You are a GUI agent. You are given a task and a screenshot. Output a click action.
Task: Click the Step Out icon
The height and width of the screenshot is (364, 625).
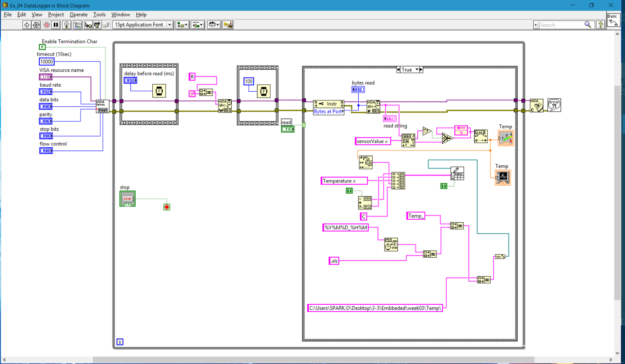pos(105,25)
